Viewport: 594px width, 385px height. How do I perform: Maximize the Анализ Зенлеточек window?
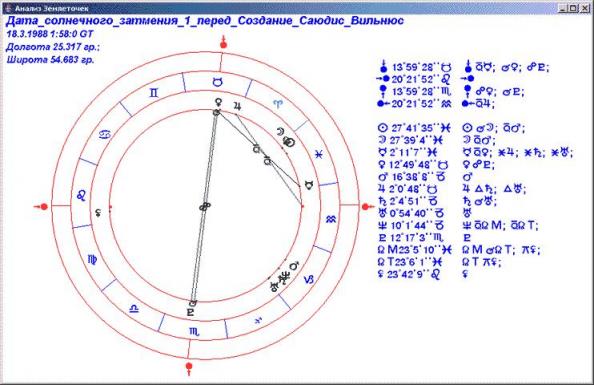pyautogui.click(x=573, y=8)
